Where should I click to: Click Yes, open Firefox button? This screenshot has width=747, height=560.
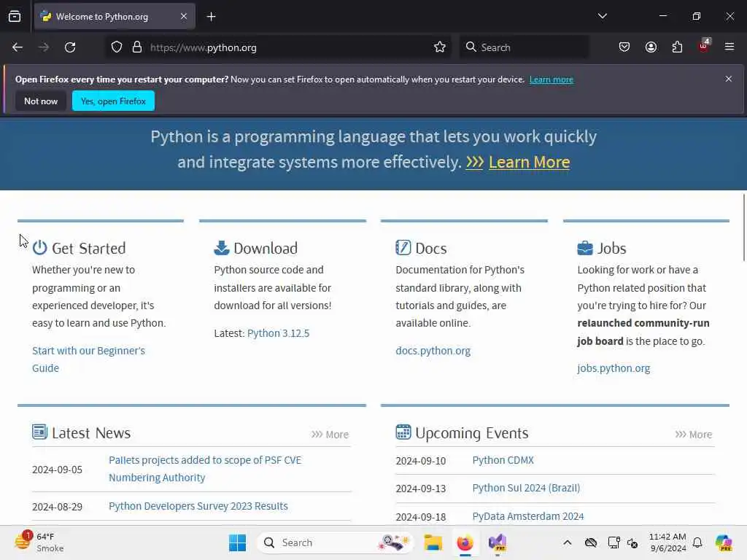[x=113, y=101]
